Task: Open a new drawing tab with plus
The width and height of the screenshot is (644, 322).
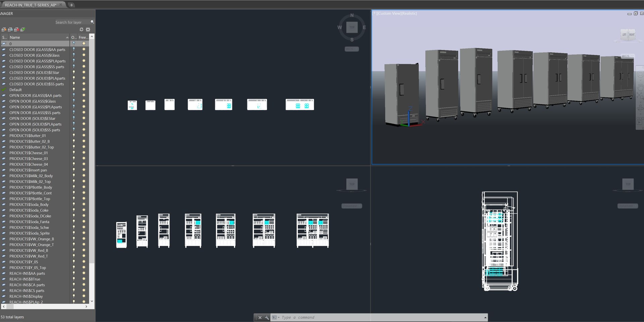Action: [x=71, y=5]
